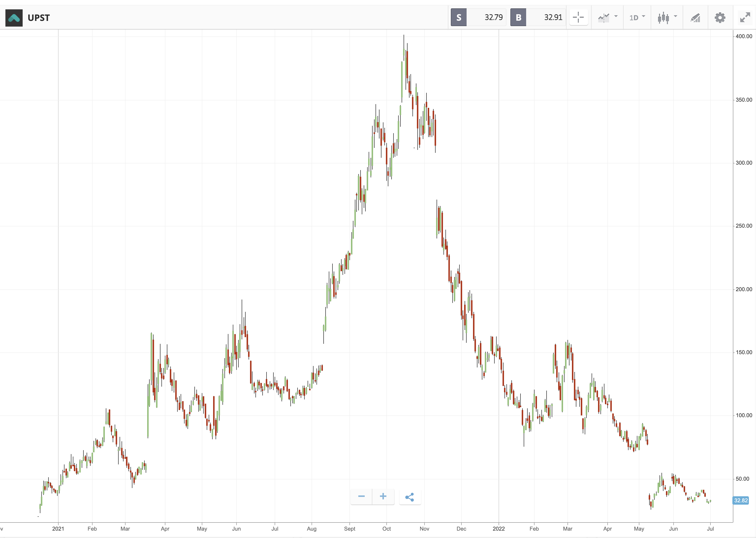Open the drawing tools pencil icon

(x=695, y=17)
